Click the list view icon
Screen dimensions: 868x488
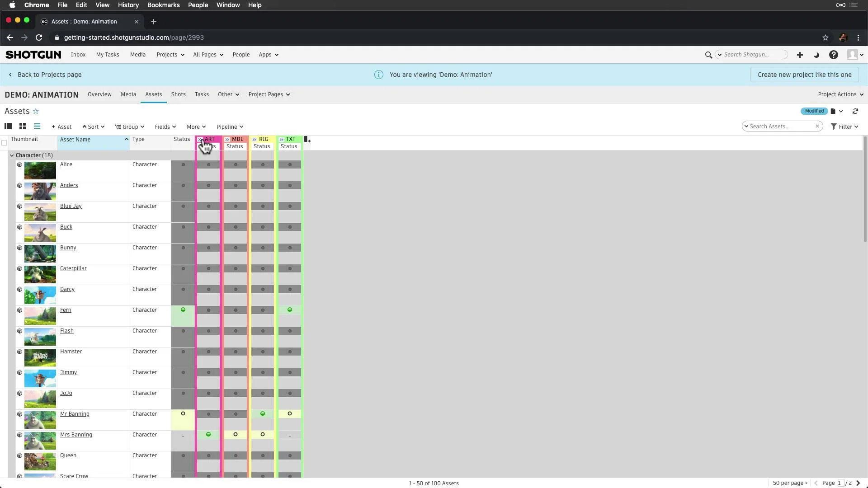[x=36, y=127]
